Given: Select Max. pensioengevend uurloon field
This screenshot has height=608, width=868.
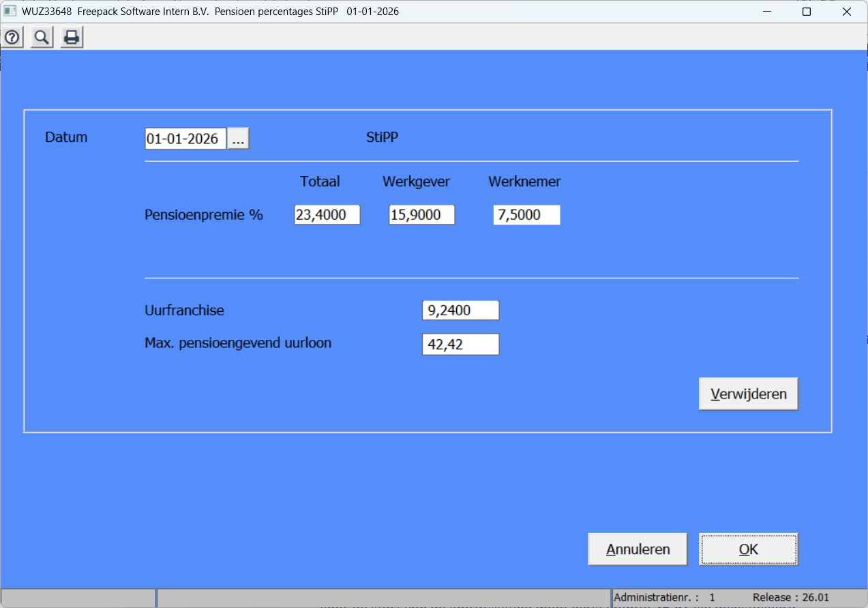Looking at the screenshot, I should click(x=460, y=345).
